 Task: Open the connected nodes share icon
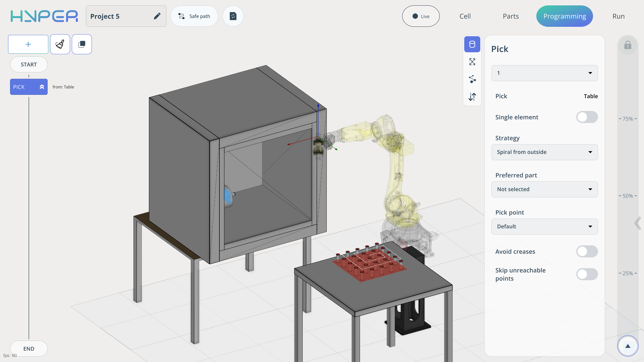tap(472, 79)
